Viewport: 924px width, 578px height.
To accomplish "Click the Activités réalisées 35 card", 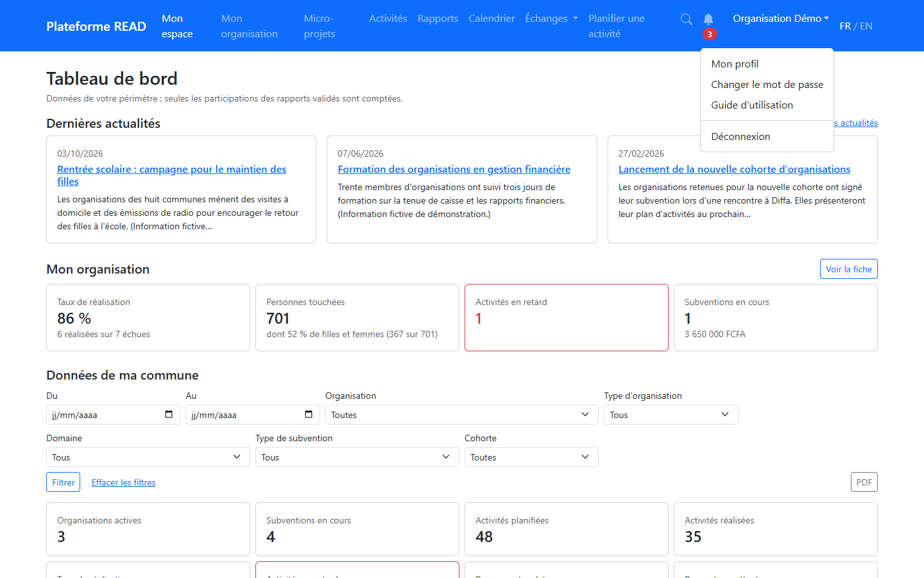I will point(776,529).
